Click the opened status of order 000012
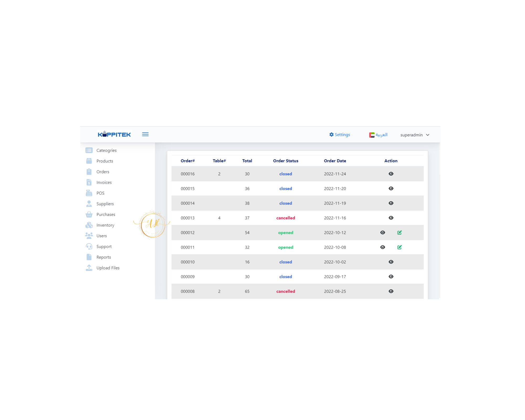Viewport: 525px width, 420px height. [286, 233]
